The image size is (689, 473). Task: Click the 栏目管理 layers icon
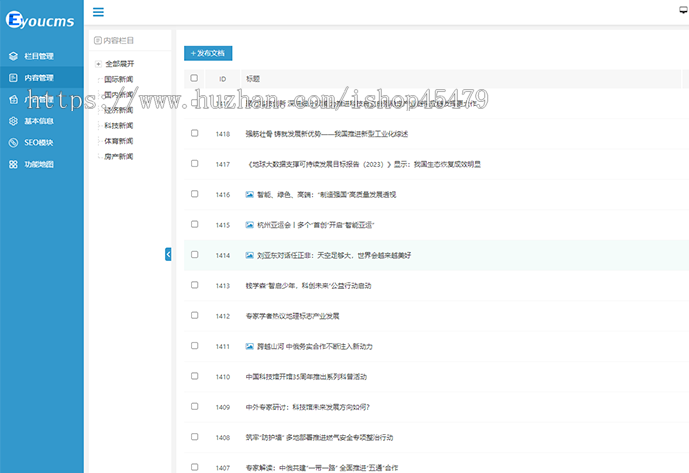(x=13, y=56)
